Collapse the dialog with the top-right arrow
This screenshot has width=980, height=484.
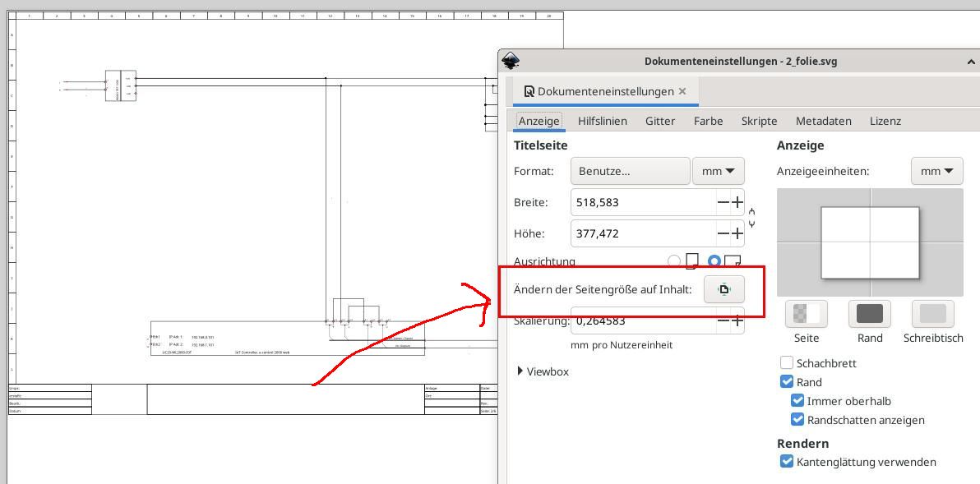coord(970,62)
